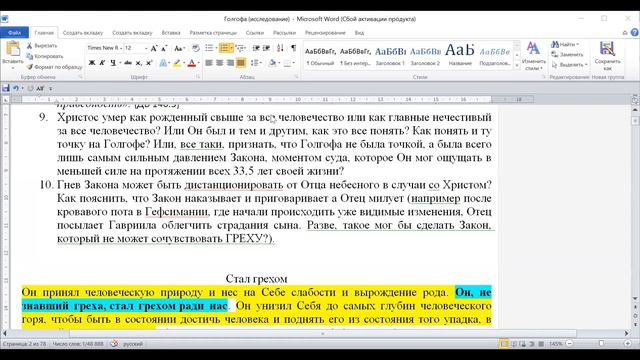Image resolution: width=640 pixels, height=360 pixels.
Task: Click the zoom slider handle
Action: 601,344
